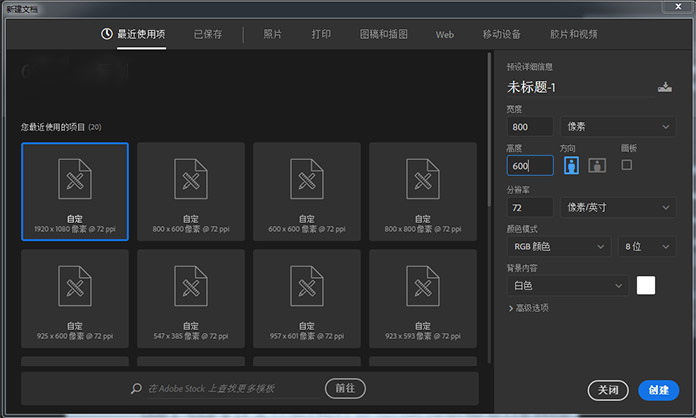Open the 白色 background contents dropdown
Viewport: 696px width, 418px height.
click(x=568, y=286)
